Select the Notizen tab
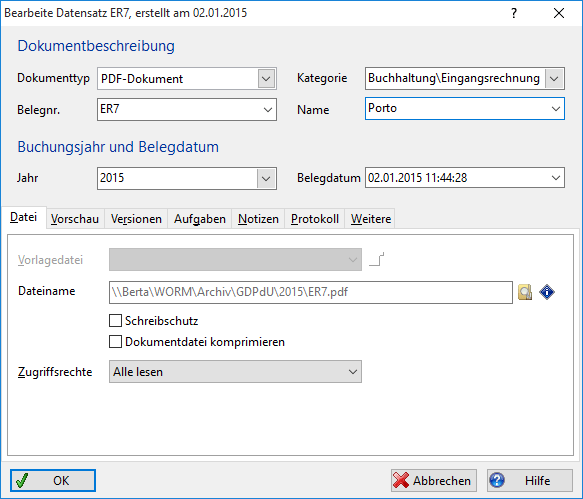Image resolution: width=583 pixels, height=499 pixels. pyautogui.click(x=258, y=219)
